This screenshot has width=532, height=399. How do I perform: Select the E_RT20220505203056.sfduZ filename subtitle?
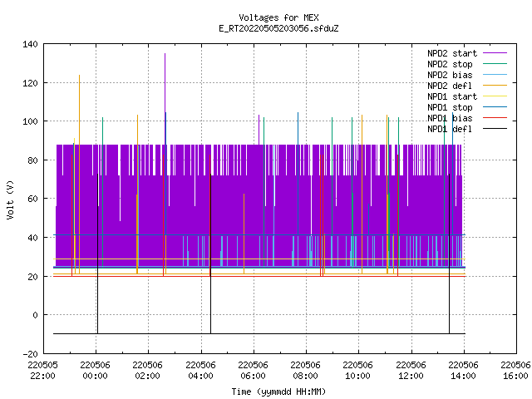(x=278, y=28)
